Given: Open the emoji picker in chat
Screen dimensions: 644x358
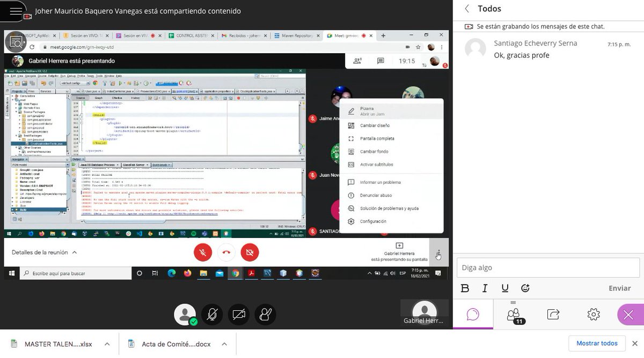Looking at the screenshot, I should pos(525,288).
